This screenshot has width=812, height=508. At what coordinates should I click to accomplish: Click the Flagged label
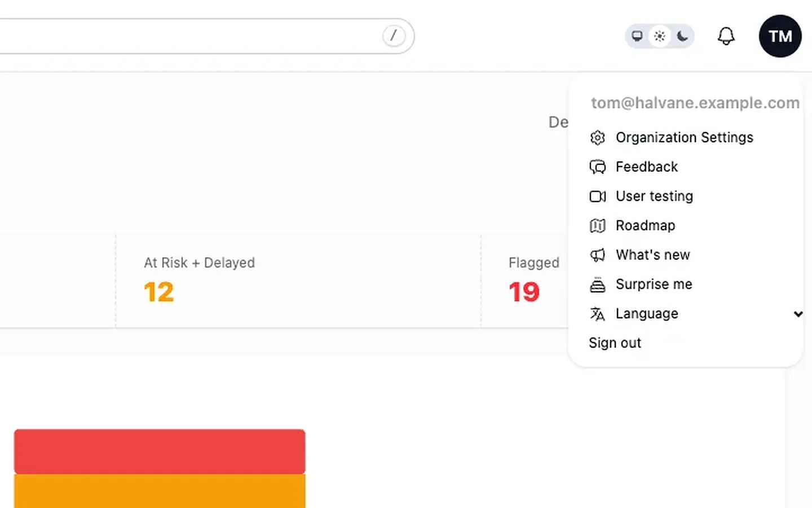tap(534, 262)
